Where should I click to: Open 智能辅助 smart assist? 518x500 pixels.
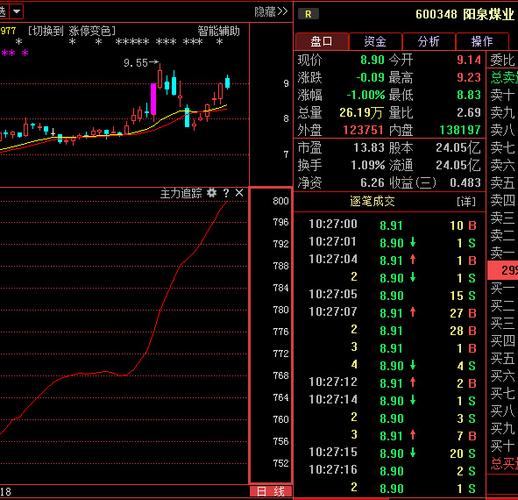pyautogui.click(x=218, y=31)
